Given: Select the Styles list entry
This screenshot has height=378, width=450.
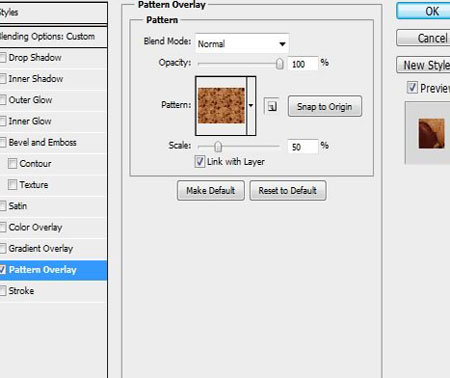Looking at the screenshot, I should [53, 13].
